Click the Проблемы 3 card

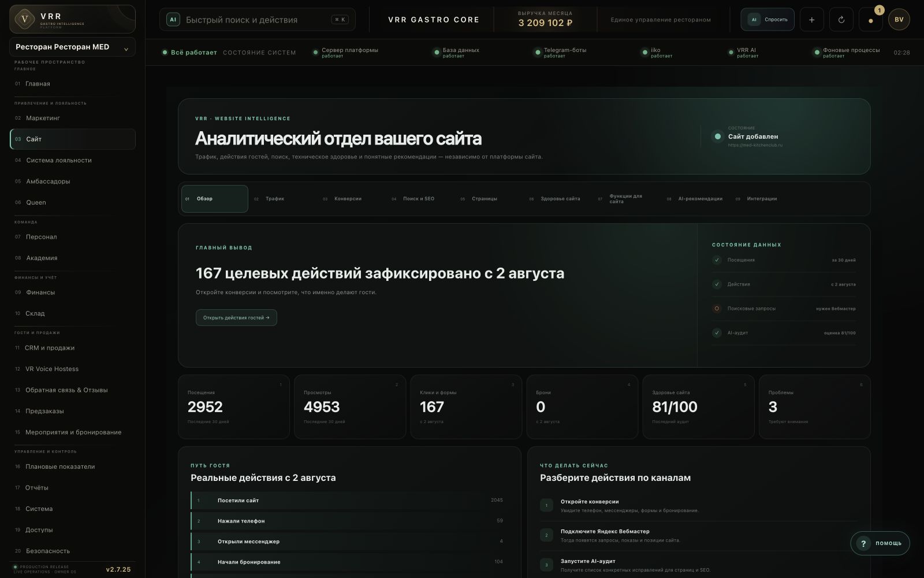814,407
